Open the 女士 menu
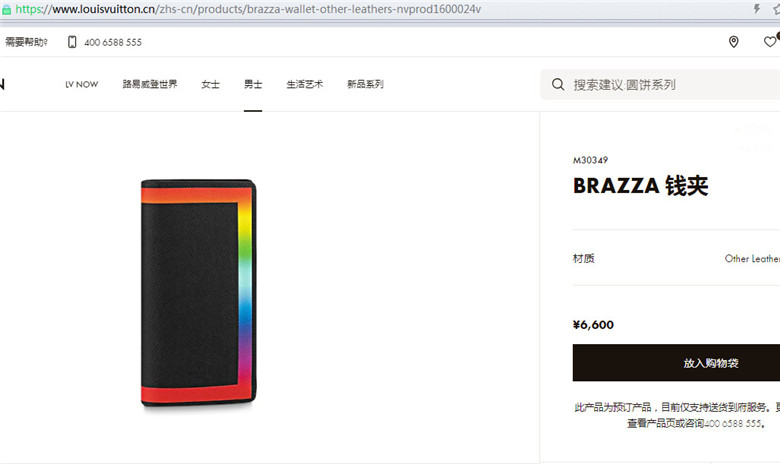This screenshot has width=780, height=464. click(210, 84)
